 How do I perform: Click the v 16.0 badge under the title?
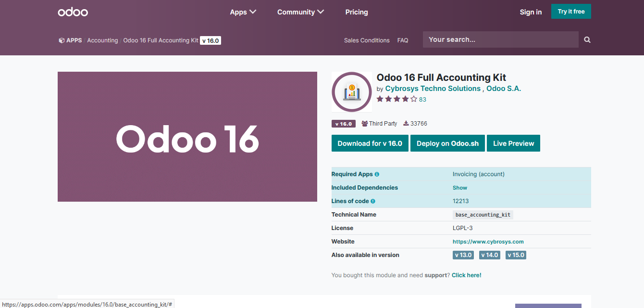point(343,123)
